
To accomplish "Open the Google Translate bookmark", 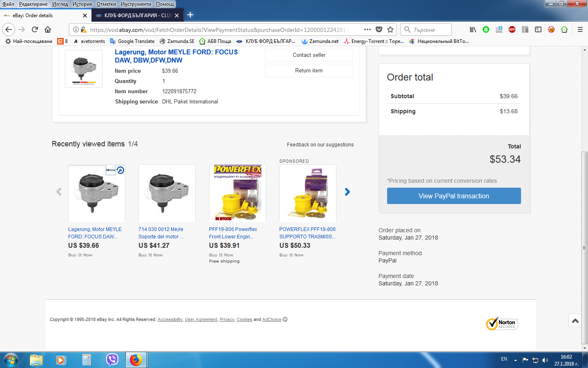I will 132,41.
